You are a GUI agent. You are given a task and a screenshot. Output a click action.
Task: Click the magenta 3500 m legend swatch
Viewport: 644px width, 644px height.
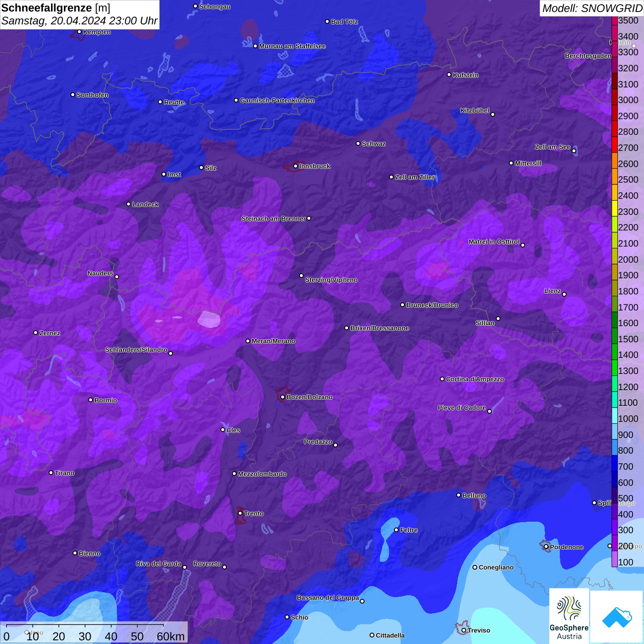pos(615,21)
